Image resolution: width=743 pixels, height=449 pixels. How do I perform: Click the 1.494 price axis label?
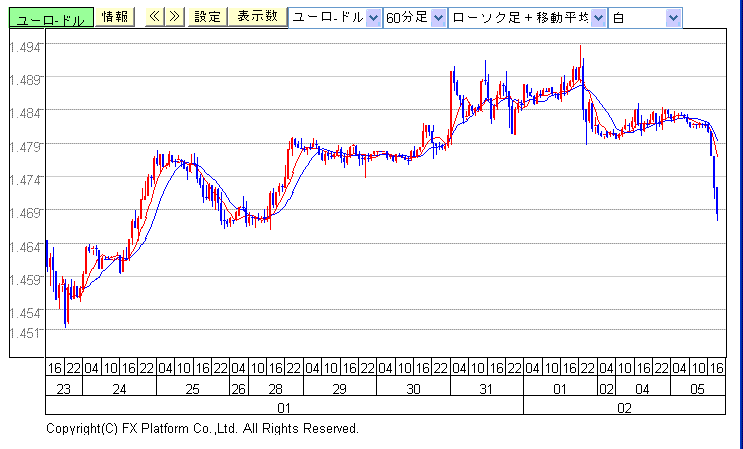(x=27, y=46)
